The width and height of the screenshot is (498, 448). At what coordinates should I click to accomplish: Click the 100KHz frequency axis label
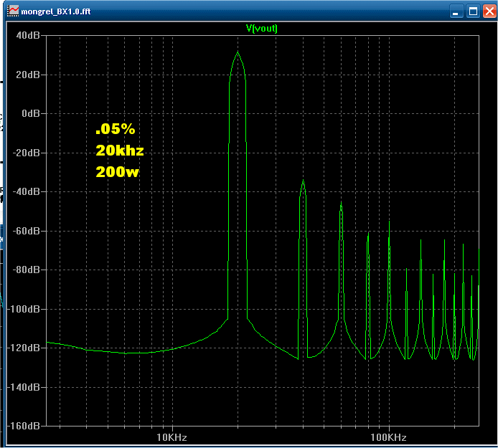tap(388, 437)
